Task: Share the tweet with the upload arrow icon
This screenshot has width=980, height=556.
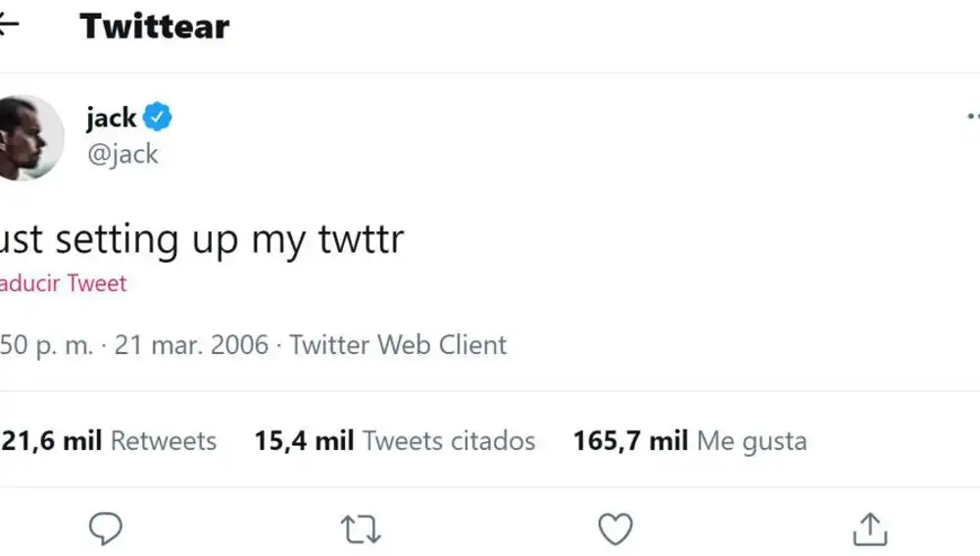Action: [x=869, y=530]
